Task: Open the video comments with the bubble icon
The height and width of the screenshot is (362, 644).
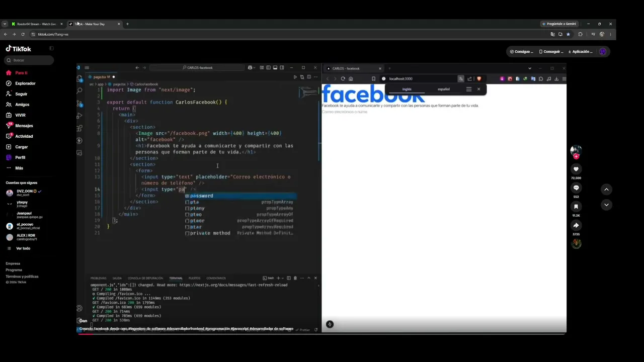Action: [x=576, y=188]
